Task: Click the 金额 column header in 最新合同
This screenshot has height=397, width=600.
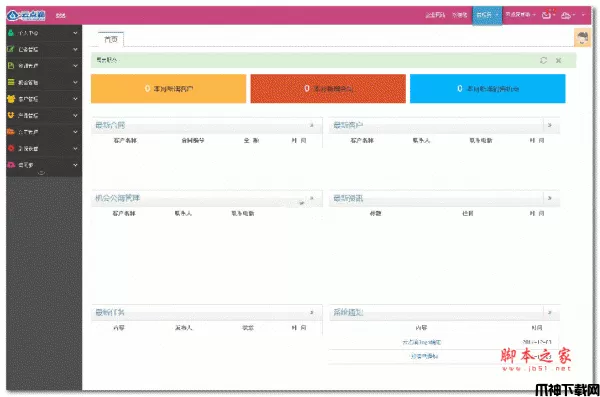Action: coord(251,141)
